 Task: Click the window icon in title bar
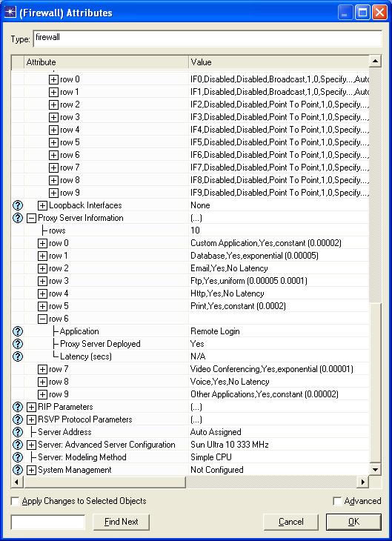pos(10,13)
